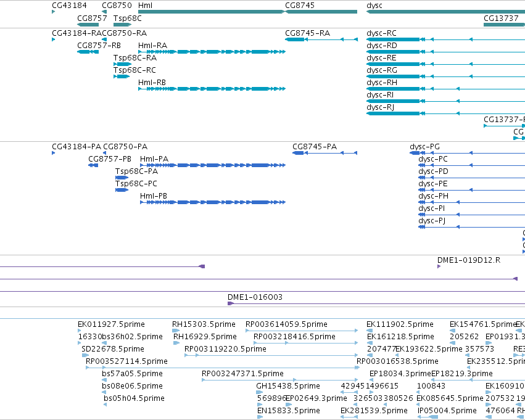
Task: Click protein CG8757-PB label
Action: coord(110,159)
